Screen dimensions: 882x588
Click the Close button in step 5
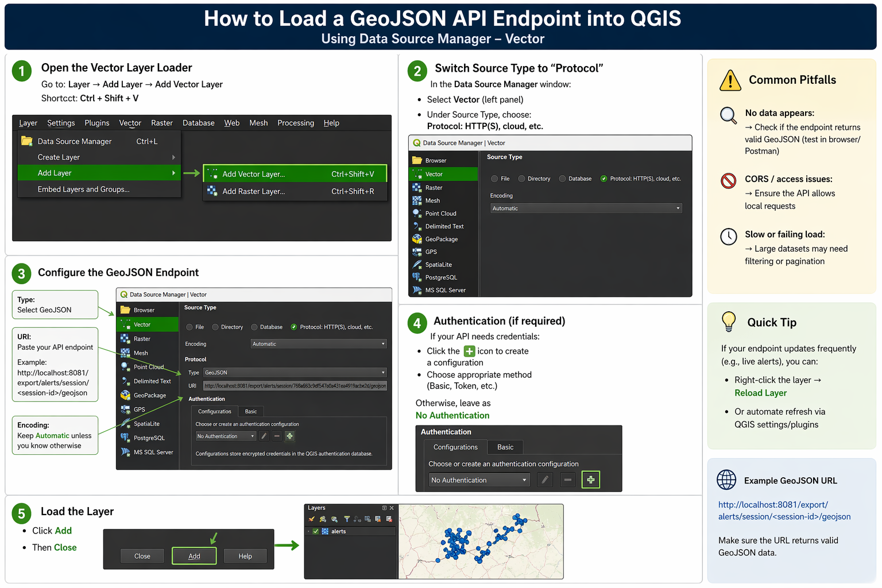(x=142, y=556)
